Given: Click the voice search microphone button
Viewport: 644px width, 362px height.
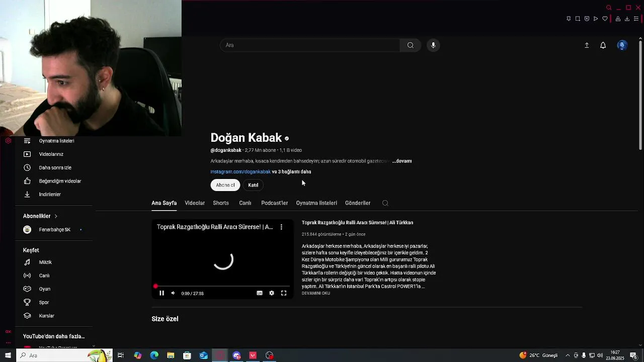Looking at the screenshot, I should click(x=433, y=45).
